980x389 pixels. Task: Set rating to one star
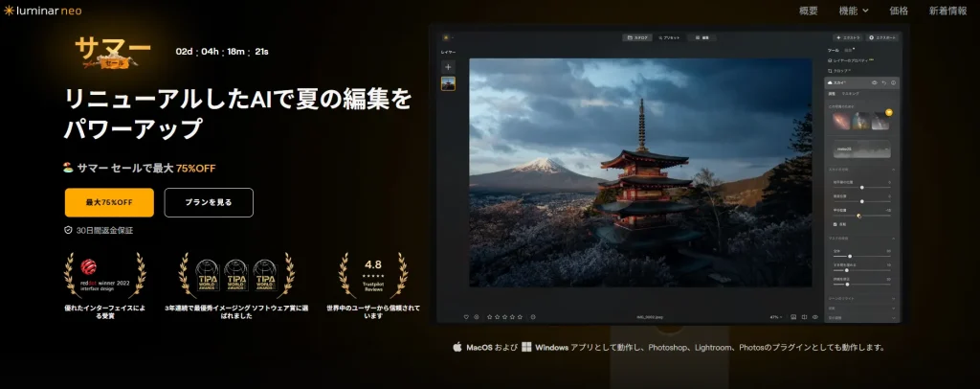(x=490, y=317)
